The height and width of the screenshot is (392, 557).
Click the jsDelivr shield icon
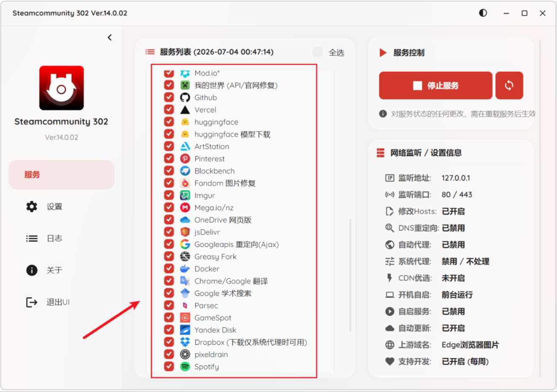185,232
